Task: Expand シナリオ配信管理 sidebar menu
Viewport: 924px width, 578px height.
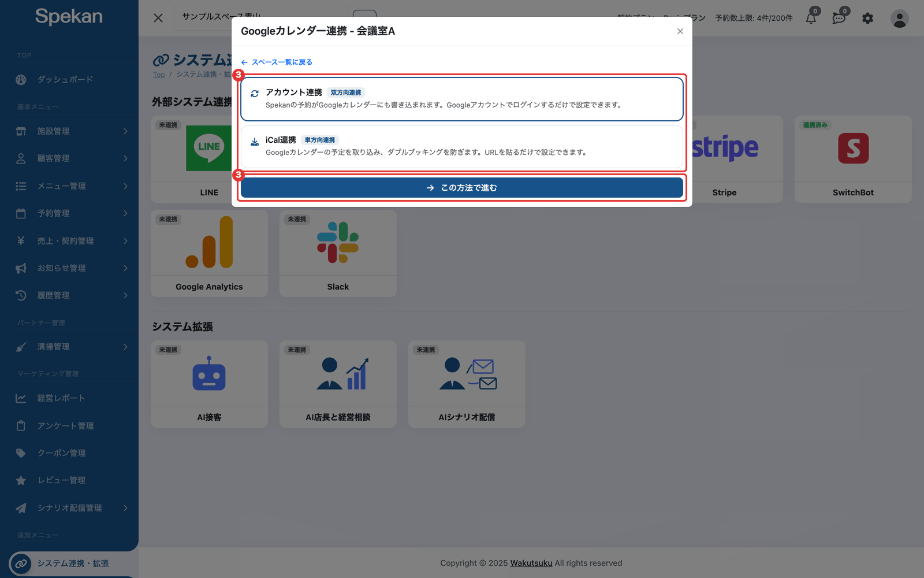Action: (x=69, y=508)
